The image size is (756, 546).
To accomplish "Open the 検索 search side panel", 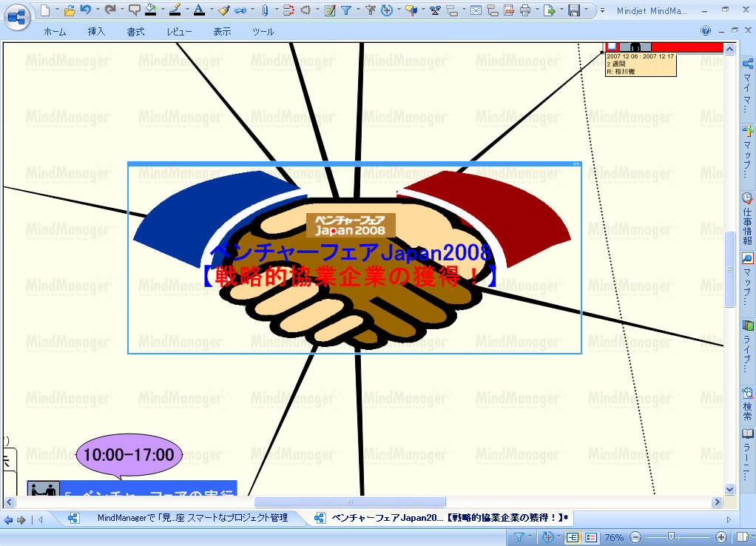I will pyautogui.click(x=747, y=404).
